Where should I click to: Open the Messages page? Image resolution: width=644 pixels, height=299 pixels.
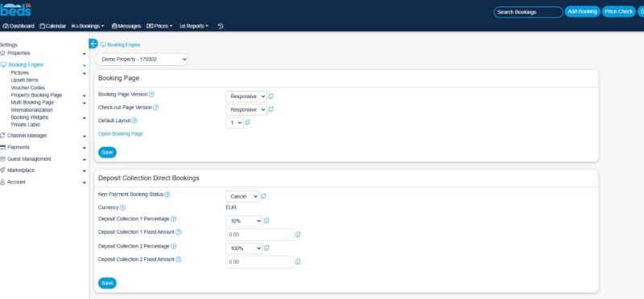point(126,26)
